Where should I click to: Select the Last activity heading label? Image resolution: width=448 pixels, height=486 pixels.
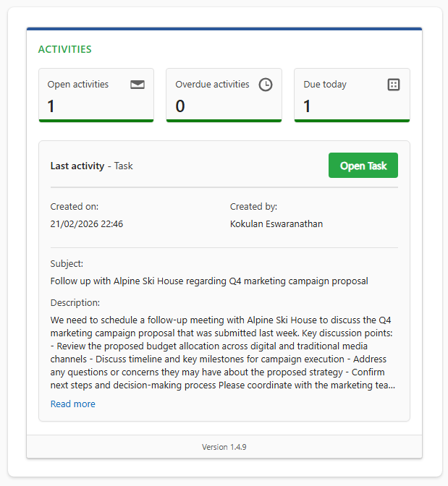77,166
